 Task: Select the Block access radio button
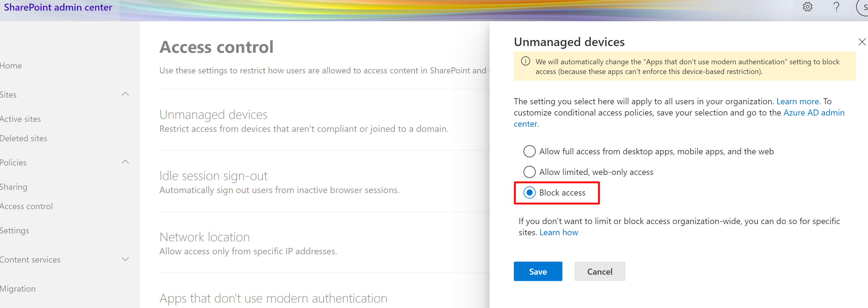(x=529, y=193)
